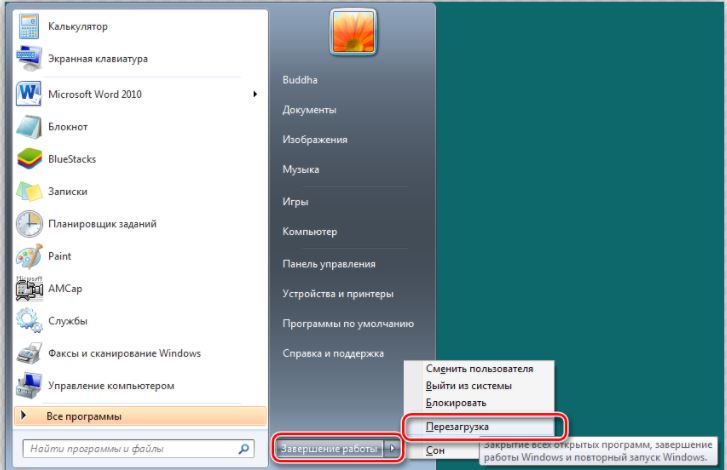Open the Paint palette icon
This screenshot has height=470, width=727.
click(x=29, y=256)
